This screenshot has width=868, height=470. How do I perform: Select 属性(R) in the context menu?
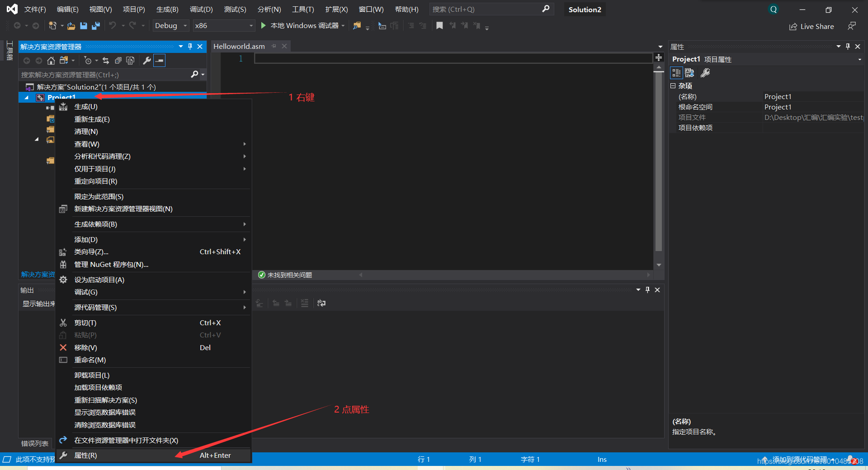(x=153, y=456)
